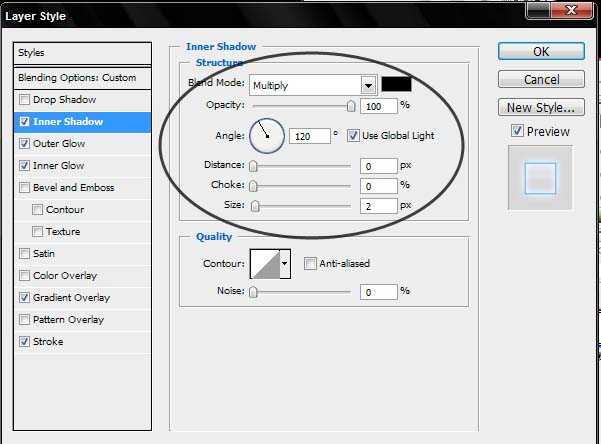Viewport: 601px width, 444px height.
Task: Enable the Satin effect checkbox
Action: pos(24,253)
